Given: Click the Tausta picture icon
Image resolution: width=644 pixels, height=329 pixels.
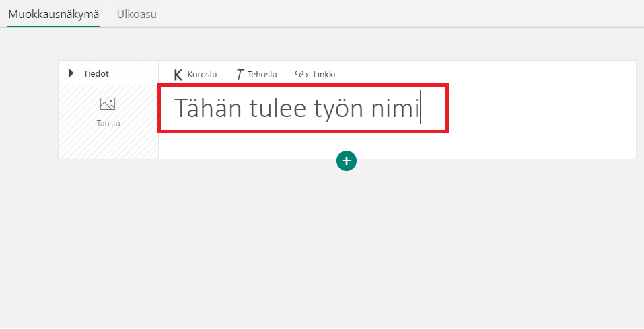Looking at the screenshot, I should click(108, 104).
